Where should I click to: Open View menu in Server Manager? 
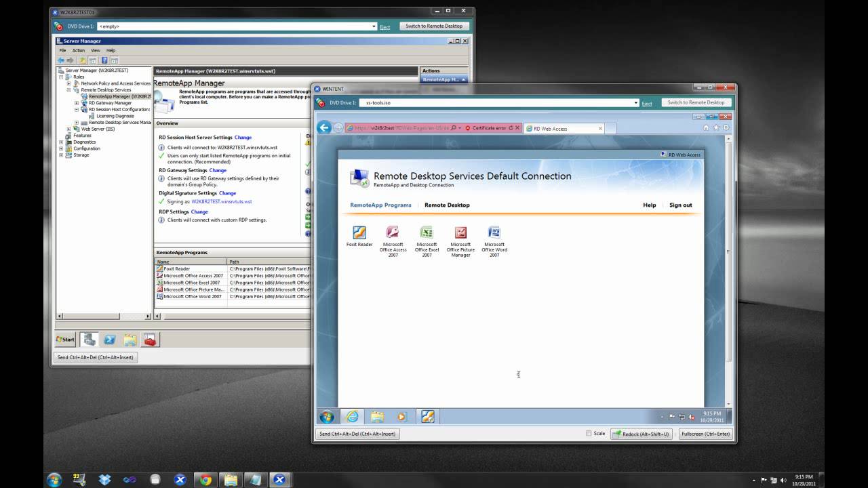pyautogui.click(x=96, y=50)
